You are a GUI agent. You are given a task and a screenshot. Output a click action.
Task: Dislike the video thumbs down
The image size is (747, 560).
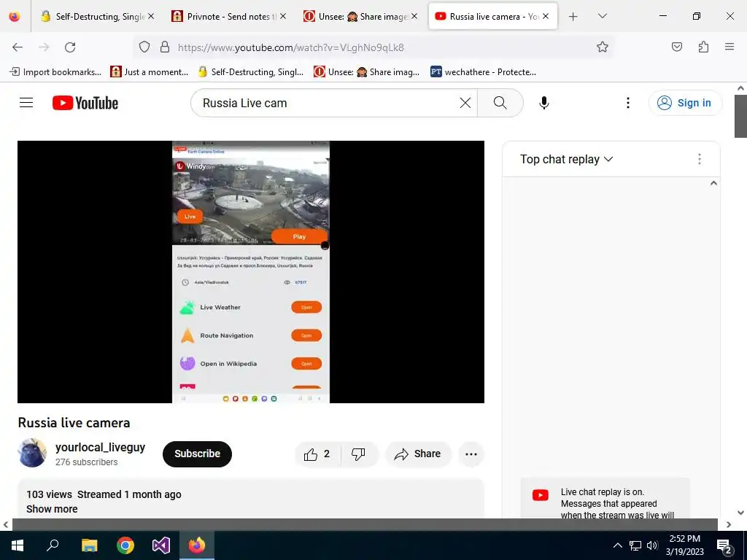[358, 454]
